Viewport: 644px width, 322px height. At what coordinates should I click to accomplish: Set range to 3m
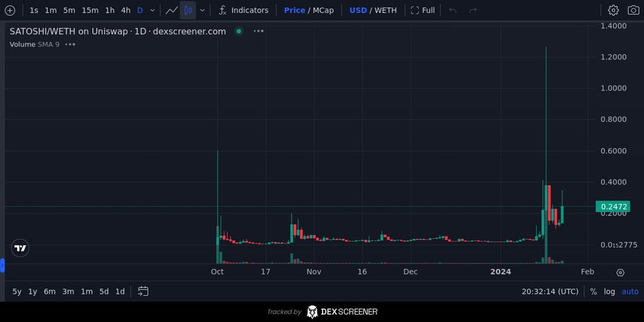point(68,292)
